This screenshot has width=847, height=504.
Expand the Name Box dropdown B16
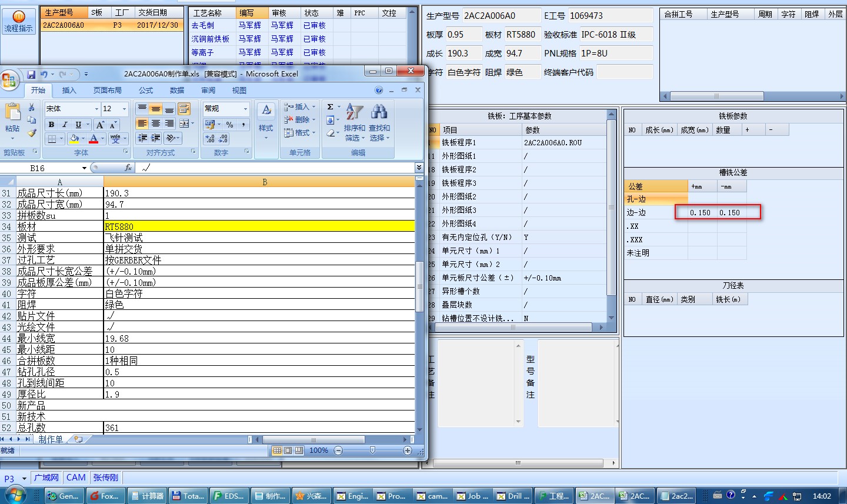pyautogui.click(x=84, y=168)
